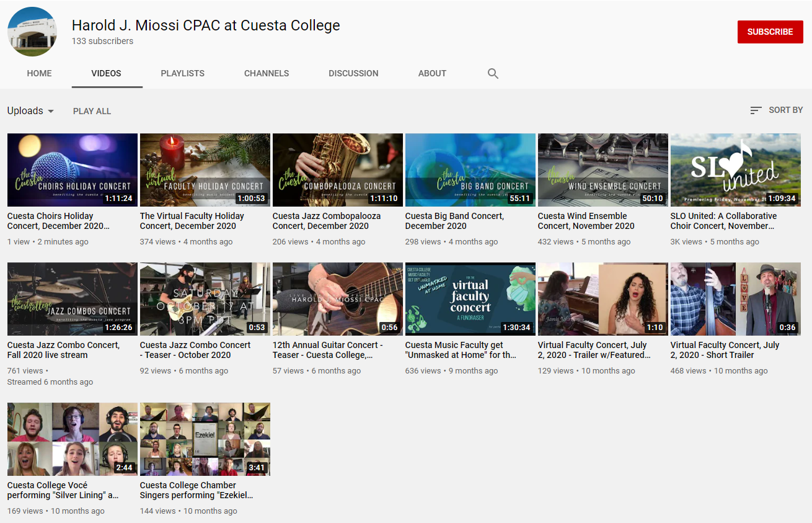The width and height of the screenshot is (812, 523).
Task: Expand the Uploads dropdown
Action: [30, 111]
